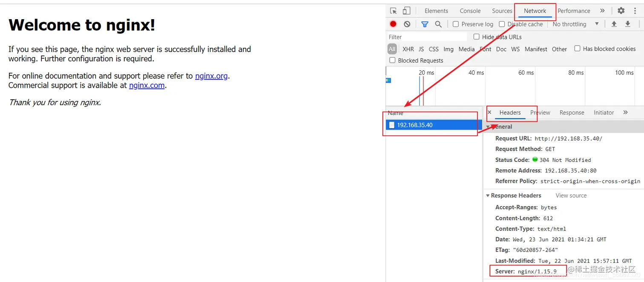Filter requests by Manifest
The image size is (644, 282).
pos(536,49)
